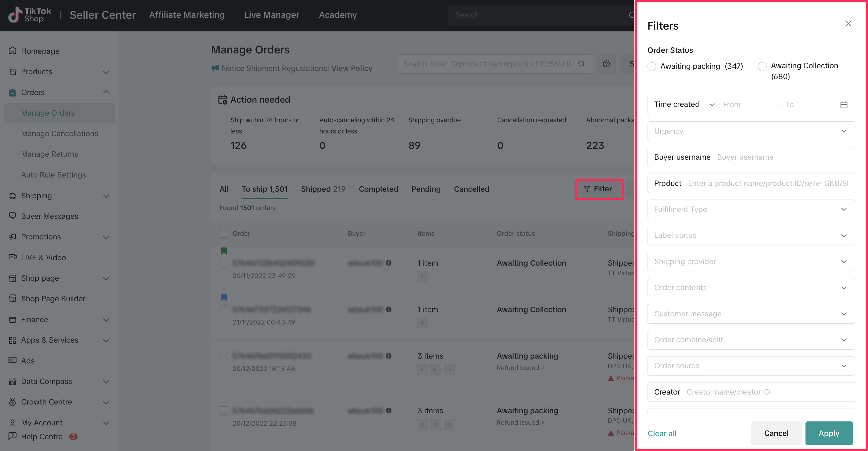This screenshot has width=868, height=451.
Task: Expand the Shipping provider dropdown
Action: (x=751, y=261)
